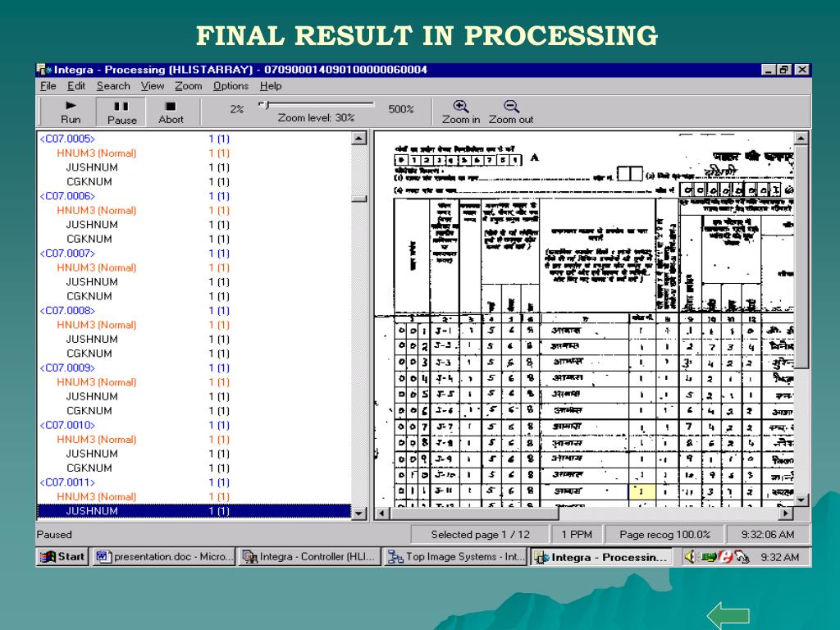Click the 9:32 AM taskbar clock

[x=779, y=557]
